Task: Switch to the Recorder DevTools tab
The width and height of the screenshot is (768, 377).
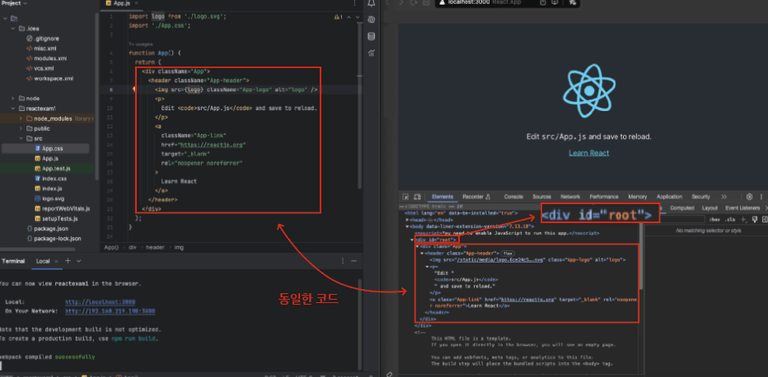Action: tap(477, 197)
